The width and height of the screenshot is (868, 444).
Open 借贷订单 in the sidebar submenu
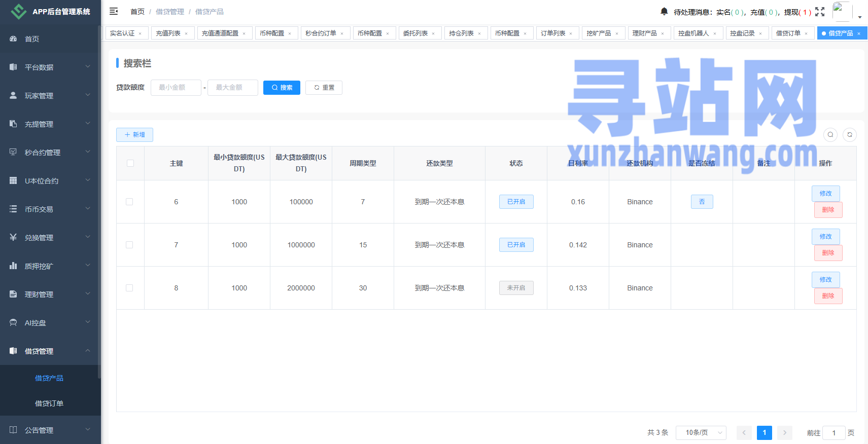pyautogui.click(x=49, y=403)
